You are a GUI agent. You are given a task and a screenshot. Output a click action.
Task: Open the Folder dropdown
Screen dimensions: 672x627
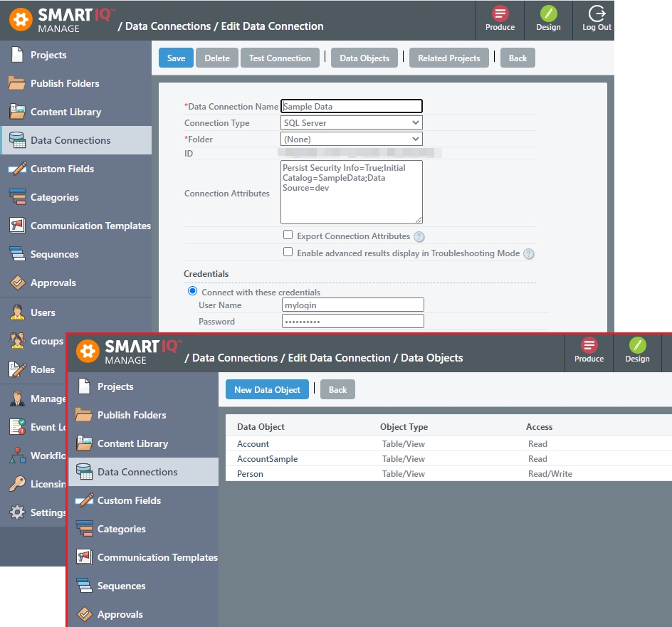coord(352,139)
